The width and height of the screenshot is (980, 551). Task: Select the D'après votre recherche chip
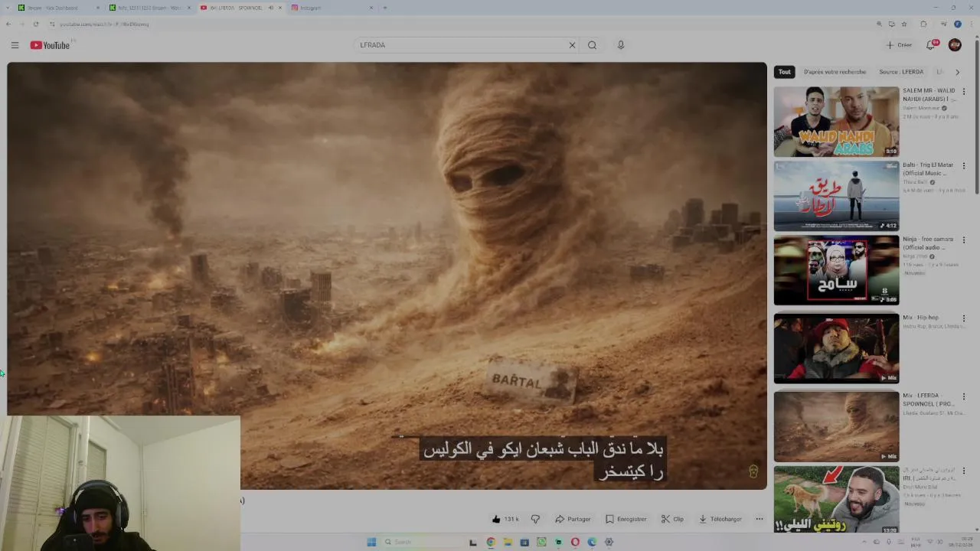click(x=835, y=72)
